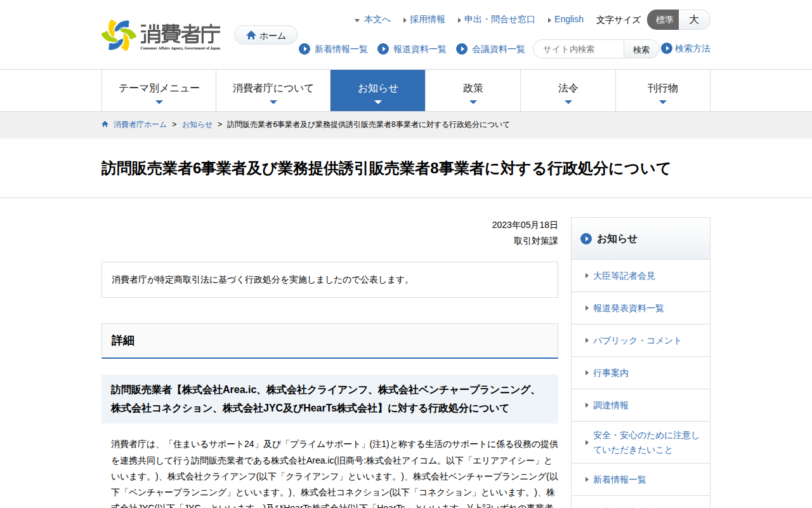This screenshot has height=508, width=812.
Task: Open 大臣等記者会見 in sidebar
Action: click(641, 276)
